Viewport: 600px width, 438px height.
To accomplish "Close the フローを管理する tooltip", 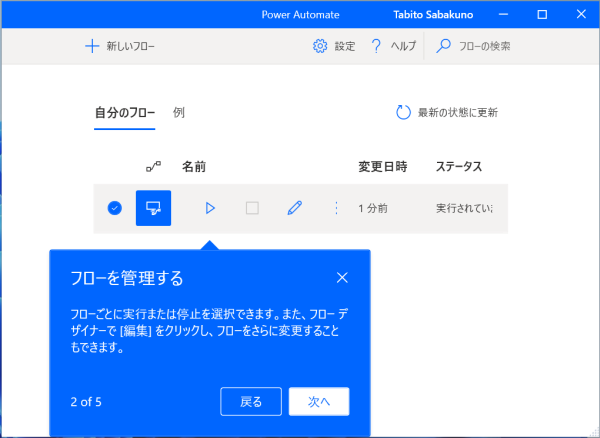I will [342, 278].
